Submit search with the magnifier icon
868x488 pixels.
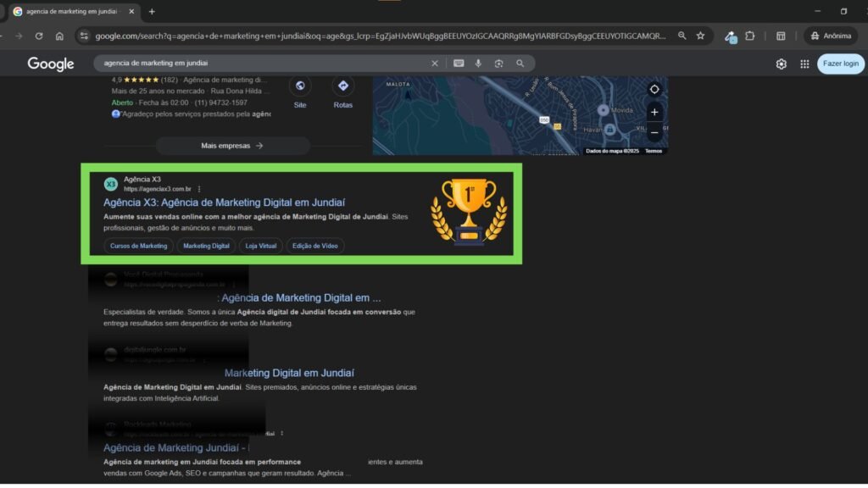520,63
